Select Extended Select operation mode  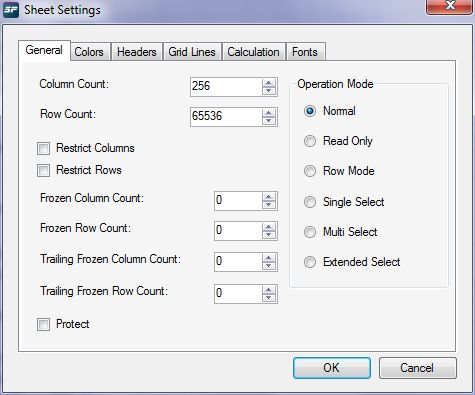(310, 262)
